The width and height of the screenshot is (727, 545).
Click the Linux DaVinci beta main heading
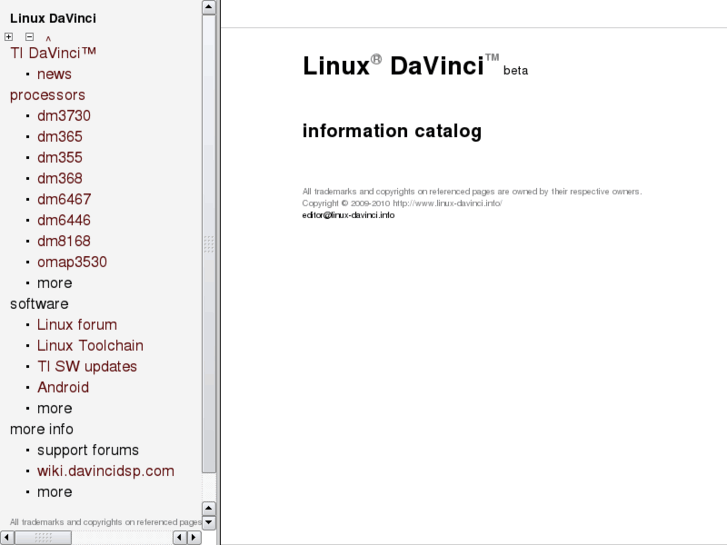tap(415, 66)
